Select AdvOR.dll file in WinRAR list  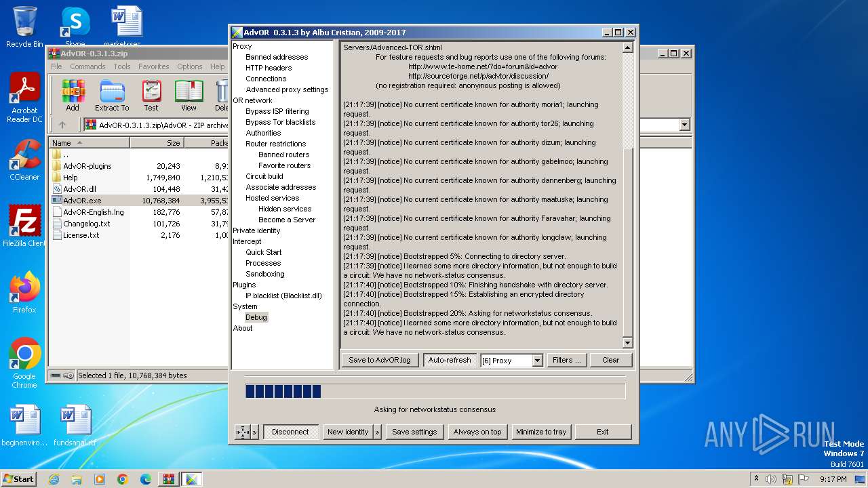coord(79,189)
